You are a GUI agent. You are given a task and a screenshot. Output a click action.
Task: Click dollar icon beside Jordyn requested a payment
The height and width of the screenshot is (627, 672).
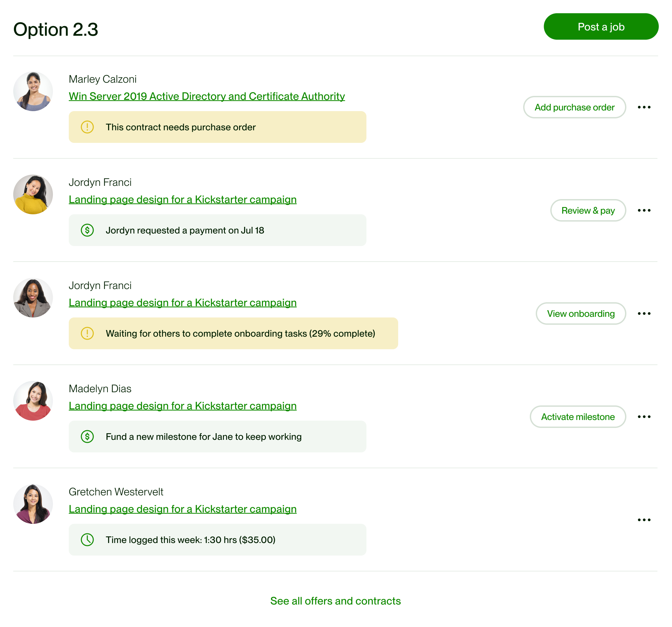tap(87, 230)
